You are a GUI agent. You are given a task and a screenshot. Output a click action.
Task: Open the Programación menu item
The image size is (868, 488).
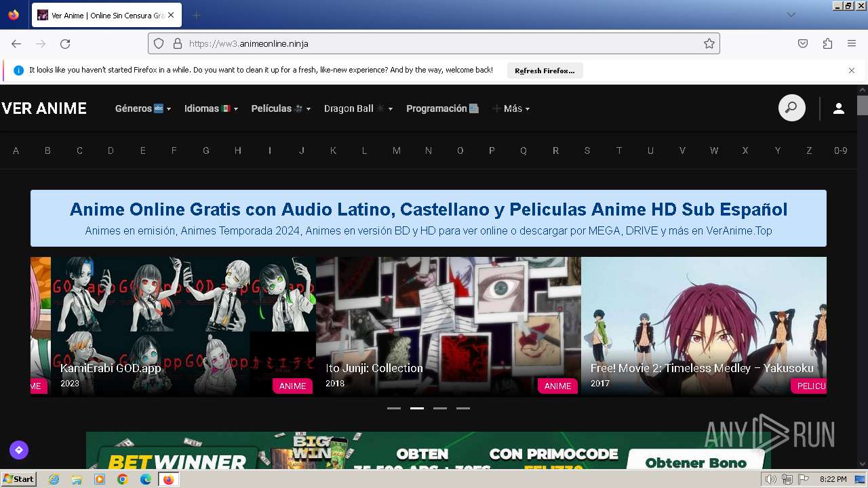pos(442,108)
